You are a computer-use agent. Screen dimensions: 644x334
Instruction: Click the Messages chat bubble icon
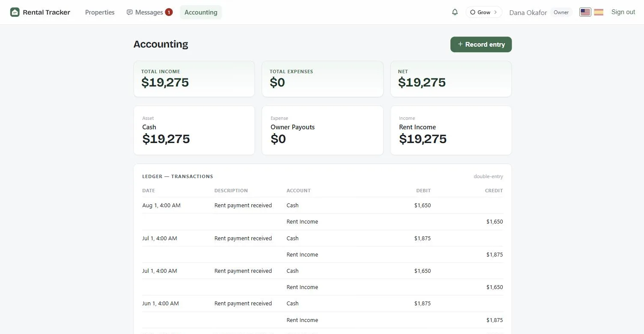129,12
